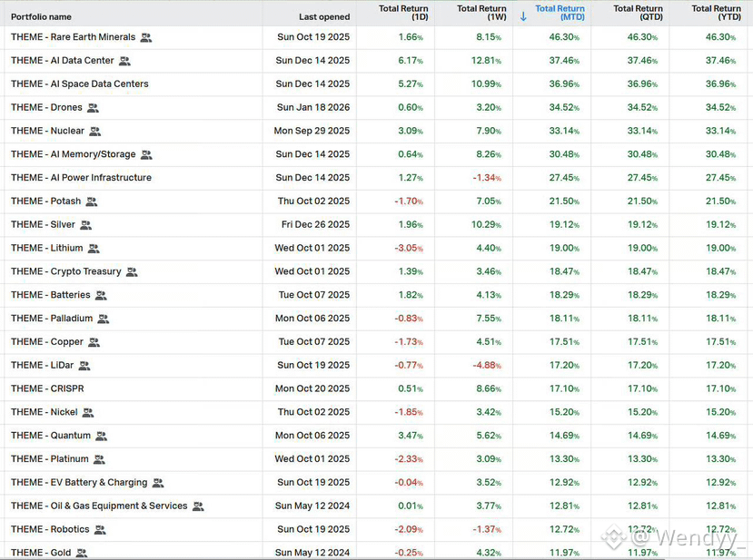The height and width of the screenshot is (560, 753).
Task: Open THEME - EV Battery & Charging portfolio
Action: [79, 483]
